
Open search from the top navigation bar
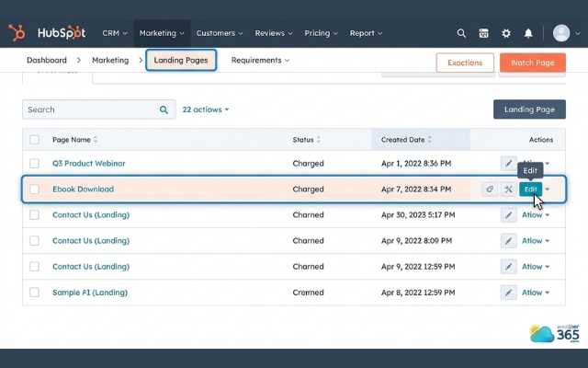pyautogui.click(x=461, y=33)
